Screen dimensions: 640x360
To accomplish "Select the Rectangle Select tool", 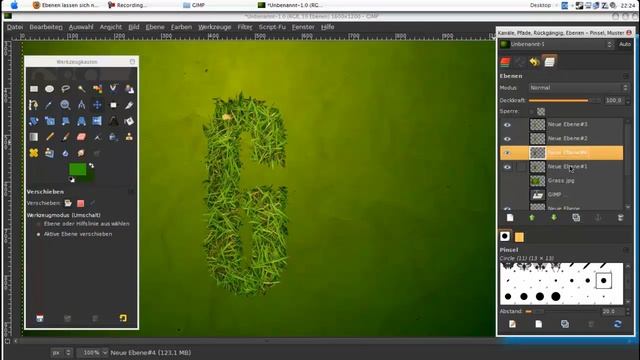I will point(34,89).
